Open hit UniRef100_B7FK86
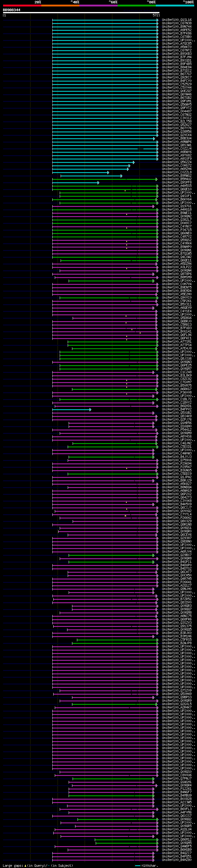The image size is (197, 868). tap(177, 33)
